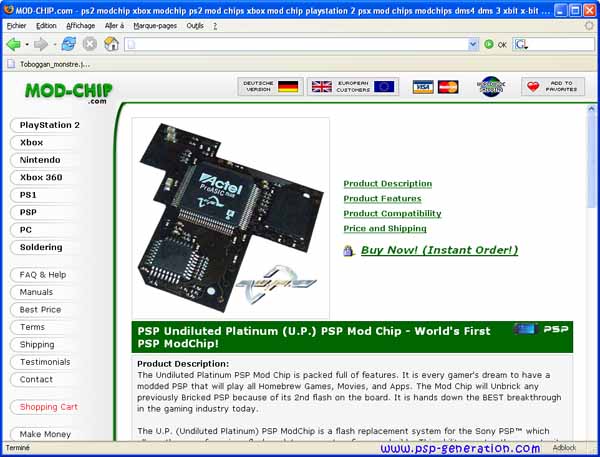
Task: Click Buy Now! (Instant Order!) link
Action: pos(439,250)
